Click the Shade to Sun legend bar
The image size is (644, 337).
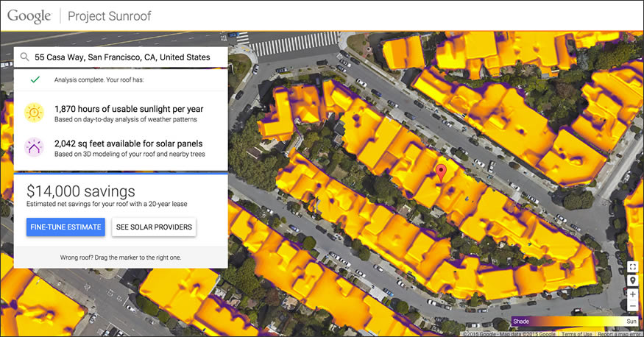click(576, 321)
